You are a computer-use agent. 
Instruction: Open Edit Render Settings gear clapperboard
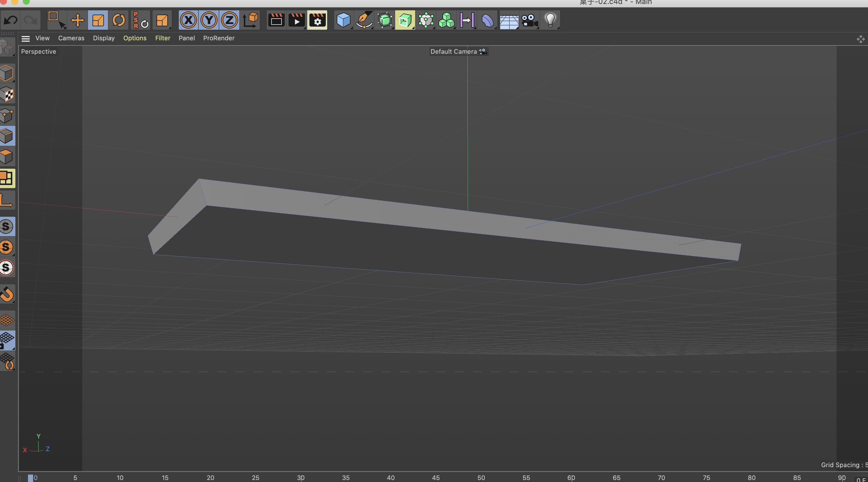pyautogui.click(x=317, y=20)
